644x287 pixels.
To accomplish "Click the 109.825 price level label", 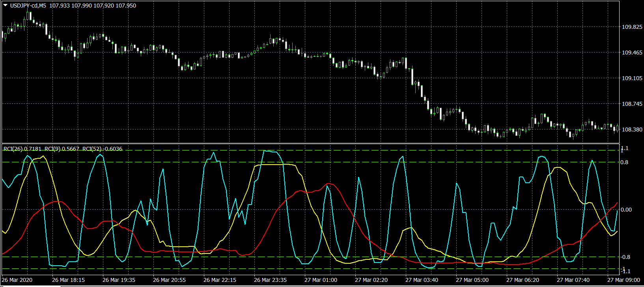I will coord(632,27).
